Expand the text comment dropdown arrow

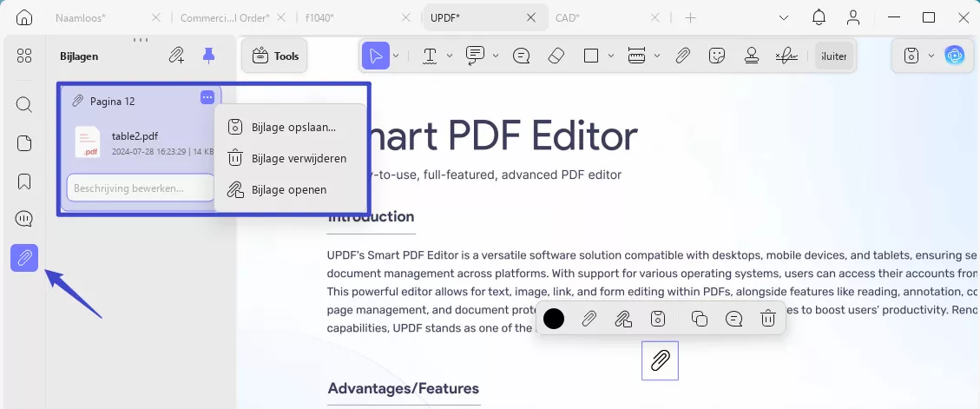click(x=495, y=56)
